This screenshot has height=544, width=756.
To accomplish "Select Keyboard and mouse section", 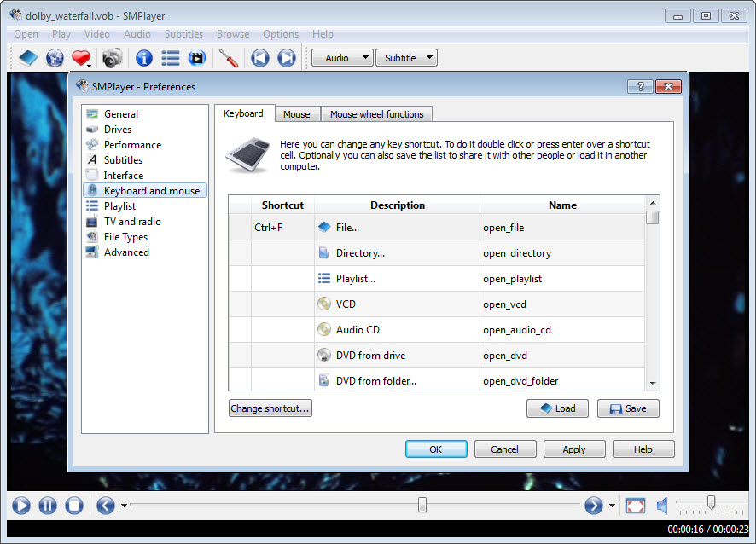I will tap(145, 191).
